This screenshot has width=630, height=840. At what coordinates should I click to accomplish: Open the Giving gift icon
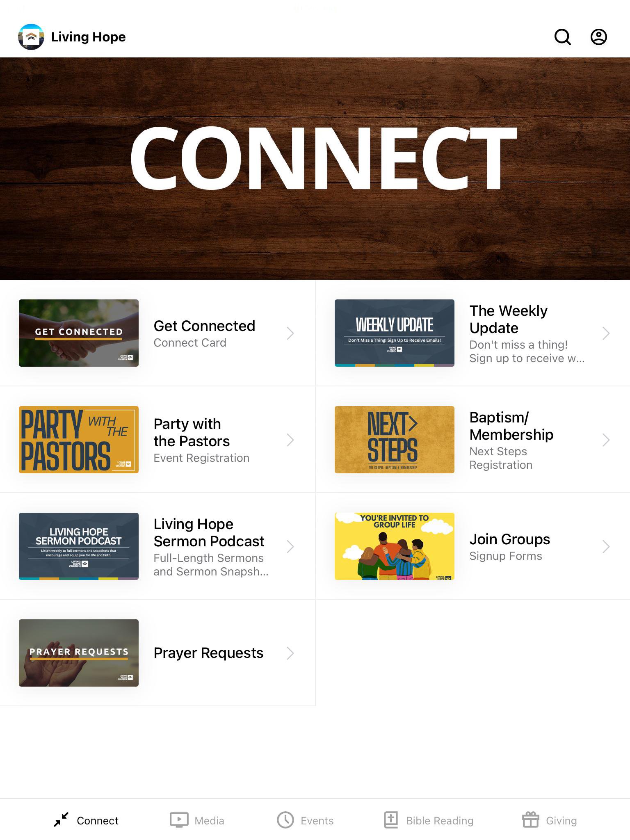point(530,820)
